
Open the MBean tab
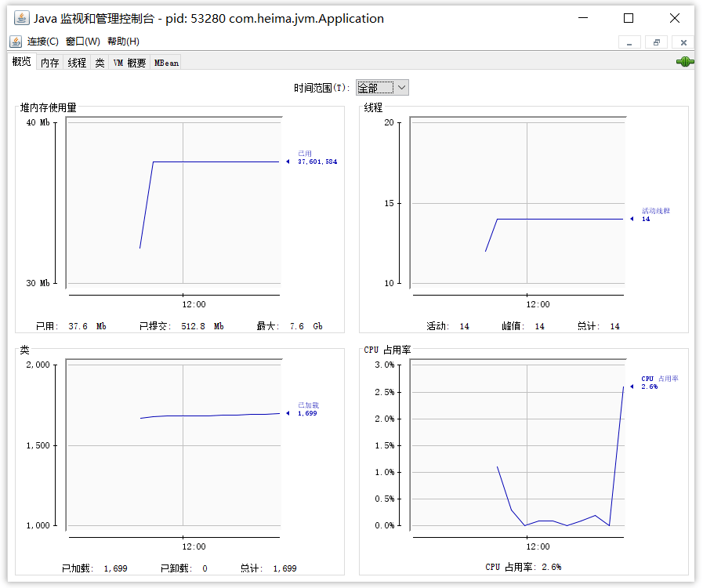(166, 63)
